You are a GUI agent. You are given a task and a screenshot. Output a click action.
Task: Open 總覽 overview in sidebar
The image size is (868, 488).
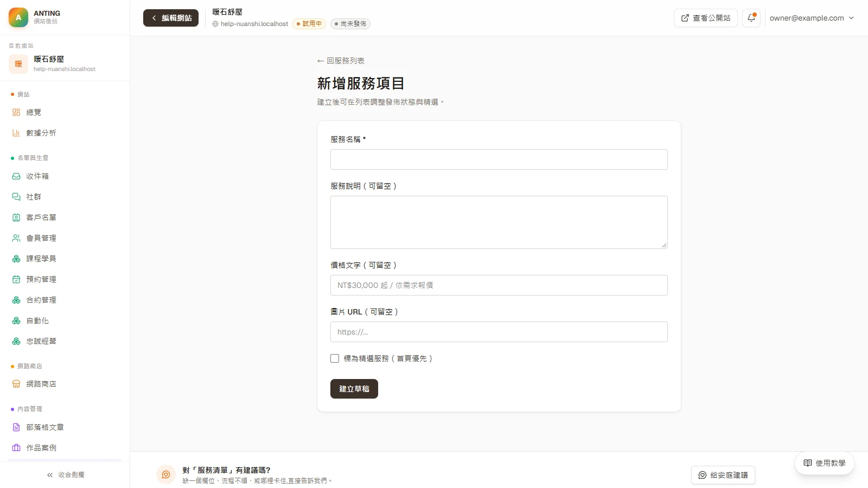click(65, 112)
